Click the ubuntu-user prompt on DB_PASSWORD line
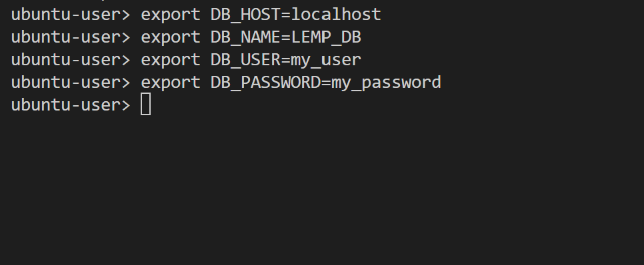The width and height of the screenshot is (644, 265). click(x=71, y=83)
